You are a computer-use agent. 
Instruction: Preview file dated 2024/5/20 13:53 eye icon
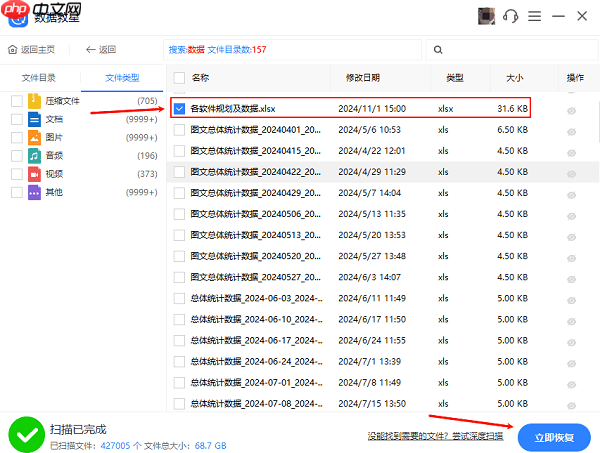click(x=571, y=237)
